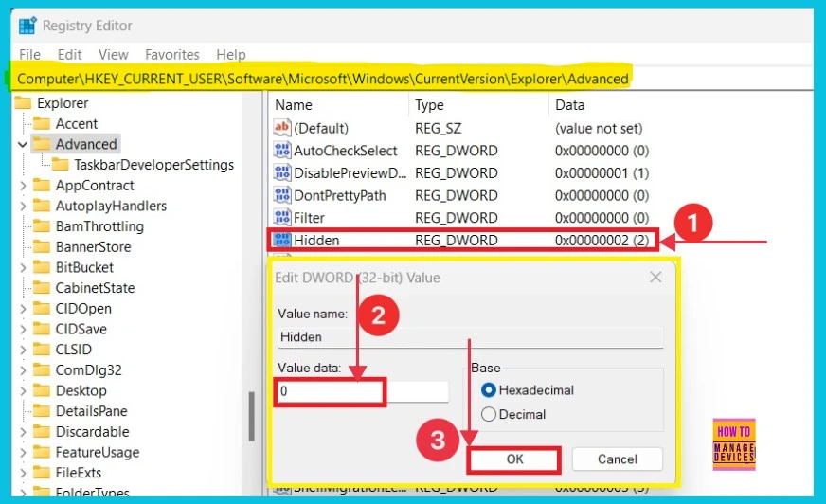Image resolution: width=826 pixels, height=504 pixels.
Task: Open the Help menu
Action: [231, 54]
